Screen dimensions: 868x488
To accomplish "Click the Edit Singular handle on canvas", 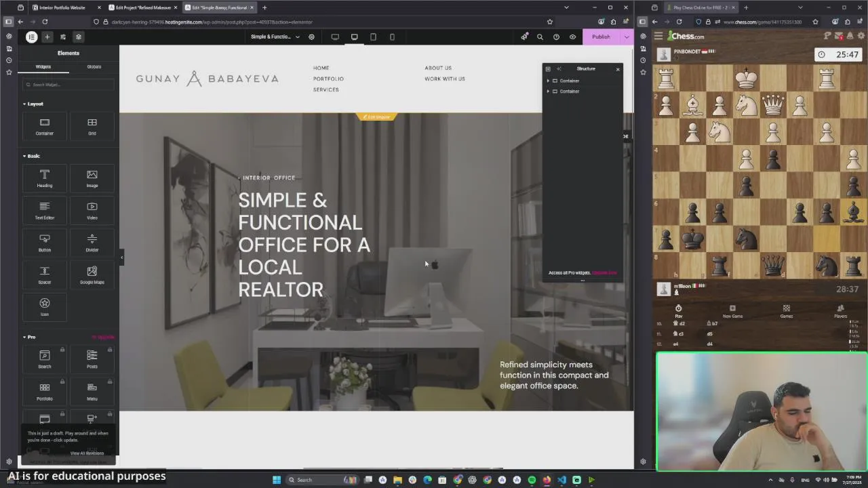I will [376, 117].
